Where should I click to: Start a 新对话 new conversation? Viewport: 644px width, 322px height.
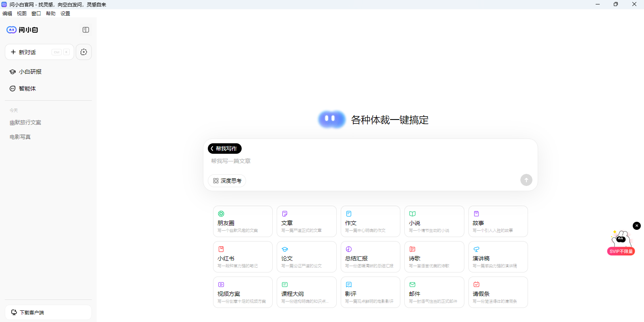[x=39, y=52]
